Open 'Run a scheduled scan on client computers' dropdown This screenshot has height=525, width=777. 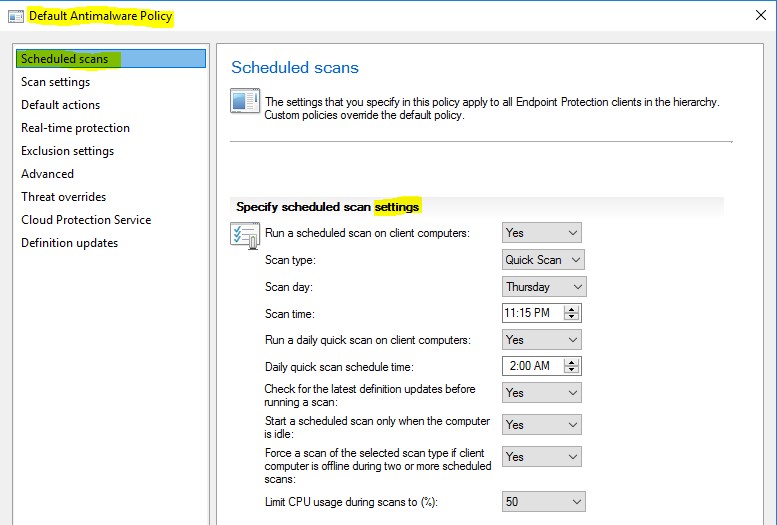542,233
